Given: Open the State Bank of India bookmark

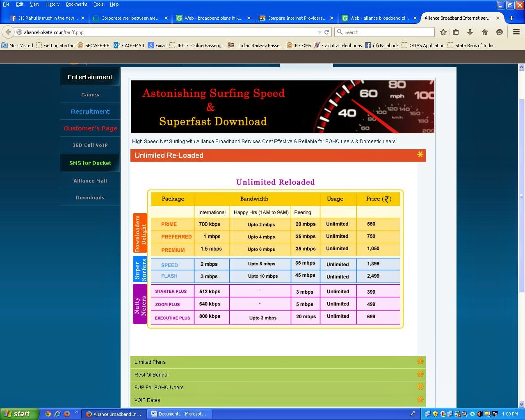Looking at the screenshot, I should (470, 46).
